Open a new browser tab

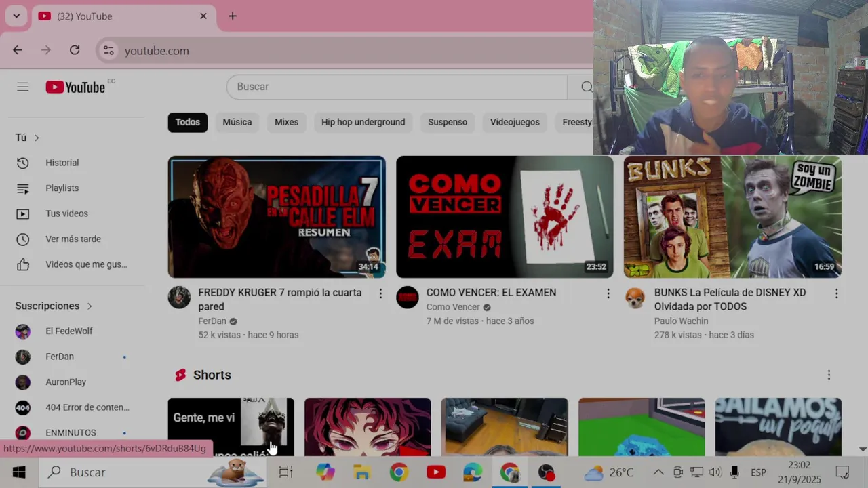click(233, 16)
